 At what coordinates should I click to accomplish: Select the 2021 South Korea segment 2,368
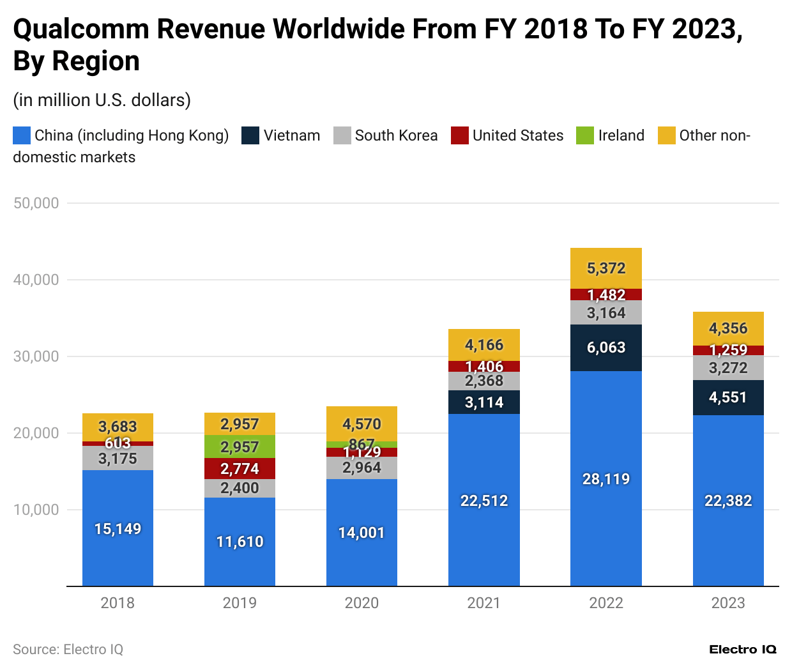coord(484,381)
